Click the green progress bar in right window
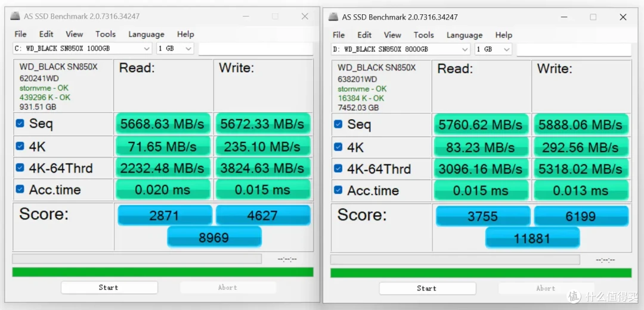This screenshot has width=644, height=310. (481, 272)
